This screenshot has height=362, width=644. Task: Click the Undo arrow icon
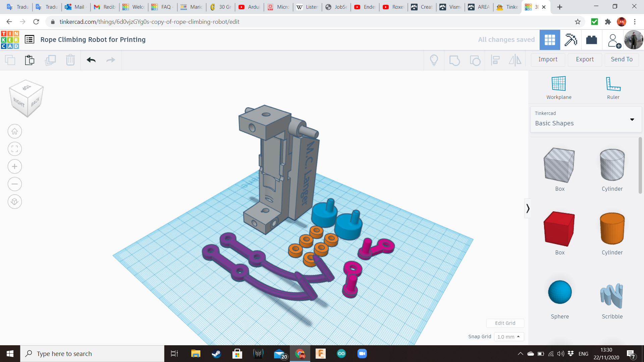91,60
